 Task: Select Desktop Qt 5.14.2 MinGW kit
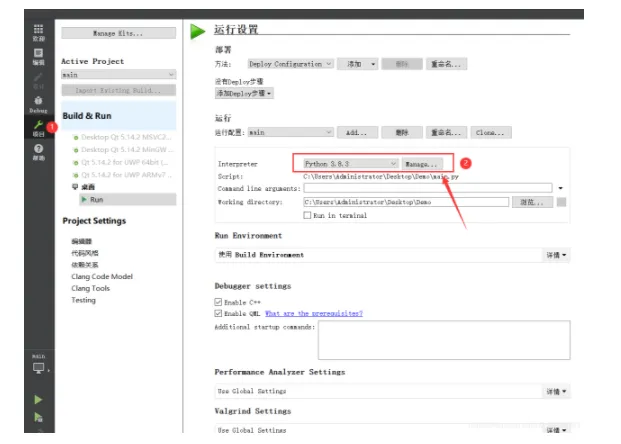tap(123, 150)
